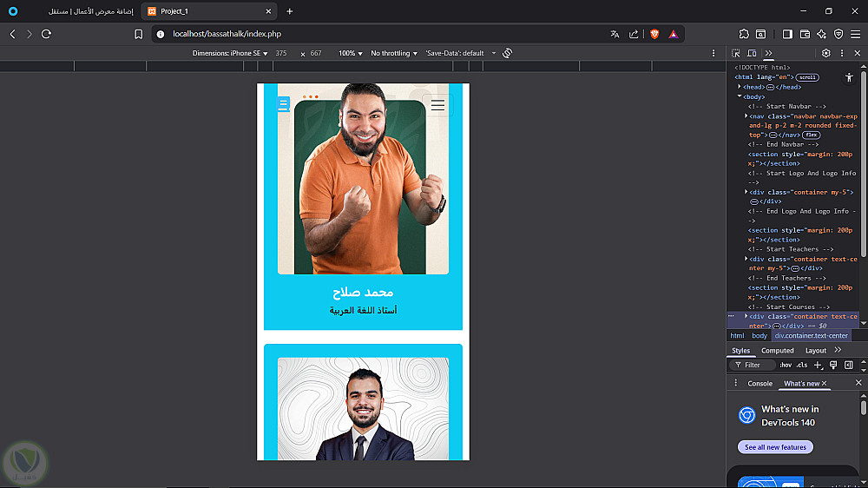
Task: Show more DevTools panels chevron
Action: pyautogui.click(x=768, y=53)
